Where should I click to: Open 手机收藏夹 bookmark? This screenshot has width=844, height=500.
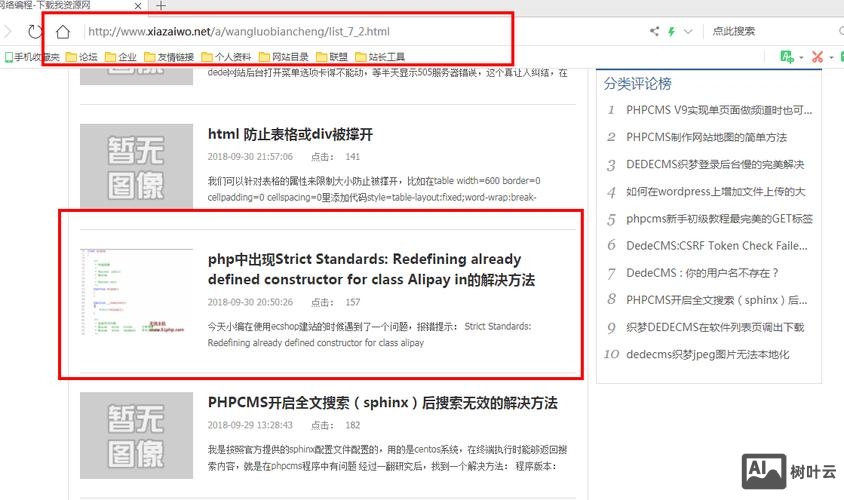32,57
